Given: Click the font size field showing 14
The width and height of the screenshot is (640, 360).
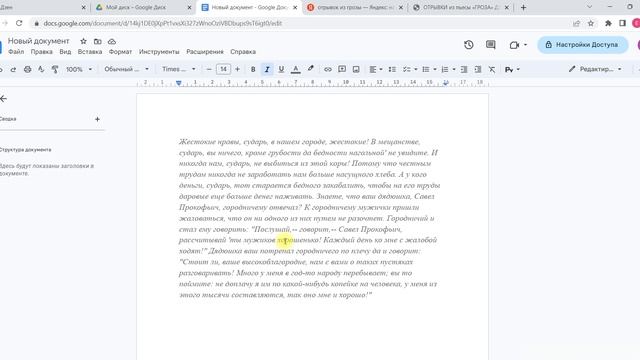Looking at the screenshot, I should click(223, 69).
